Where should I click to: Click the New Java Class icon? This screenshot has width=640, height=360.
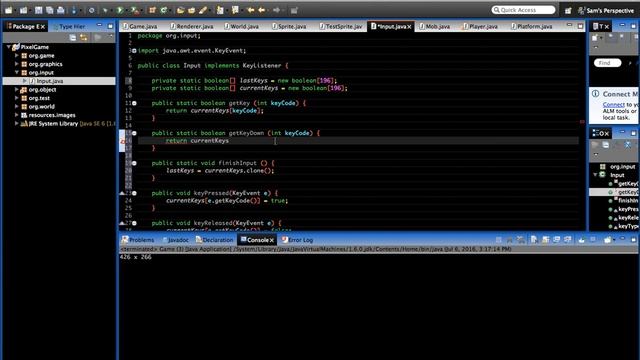click(163, 10)
